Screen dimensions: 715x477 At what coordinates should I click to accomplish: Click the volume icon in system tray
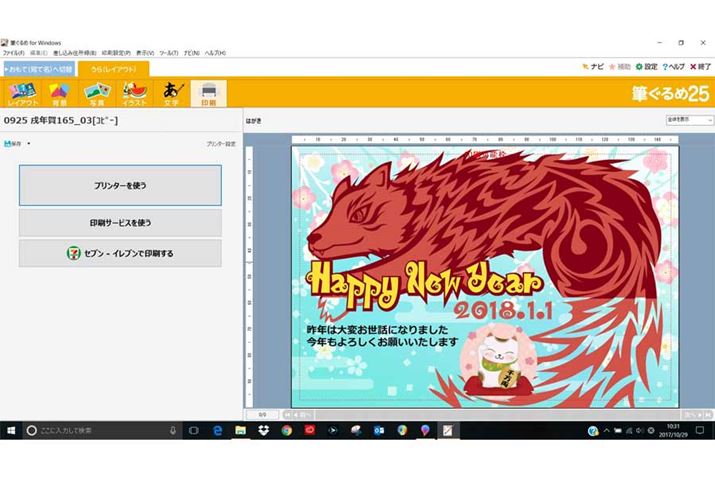[639, 430]
